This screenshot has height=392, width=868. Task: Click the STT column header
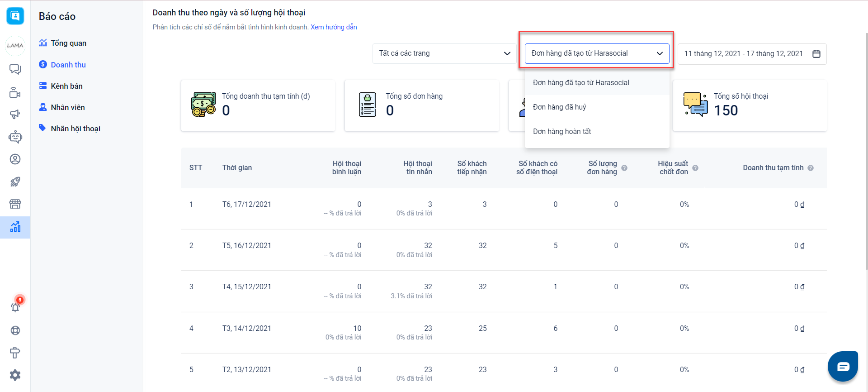click(196, 168)
